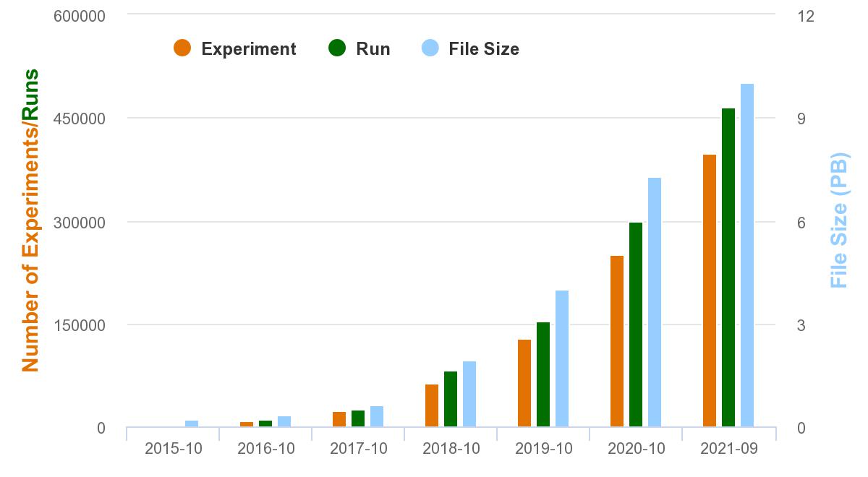Toggle the File Size series legend label
The width and height of the screenshot is (868, 477).
[483, 49]
